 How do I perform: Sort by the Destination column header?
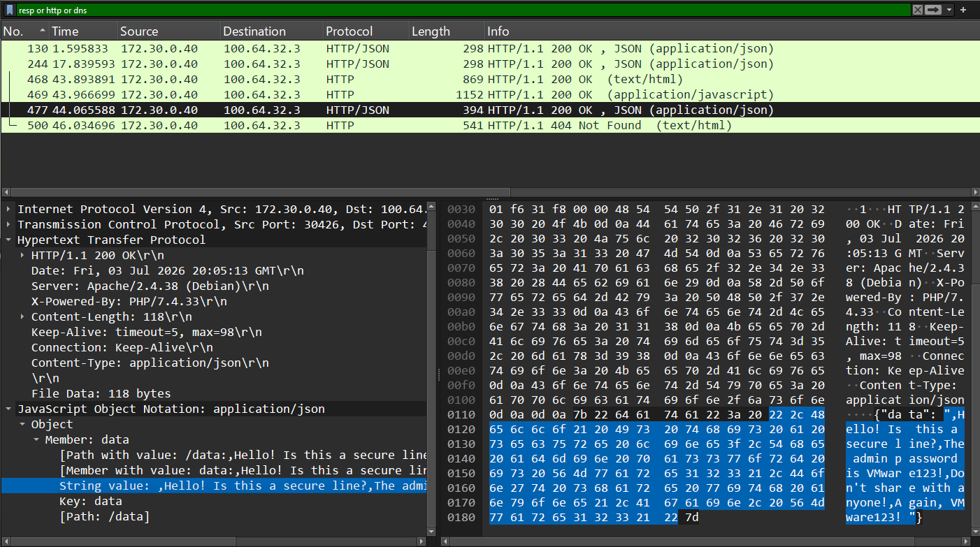point(271,31)
